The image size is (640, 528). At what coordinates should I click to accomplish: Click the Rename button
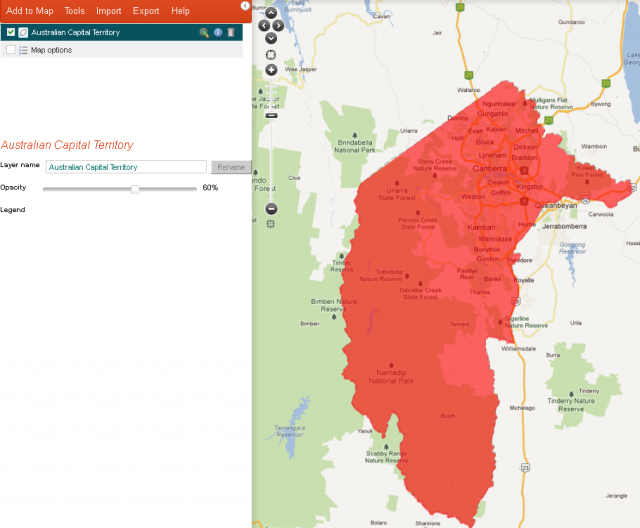click(x=230, y=167)
